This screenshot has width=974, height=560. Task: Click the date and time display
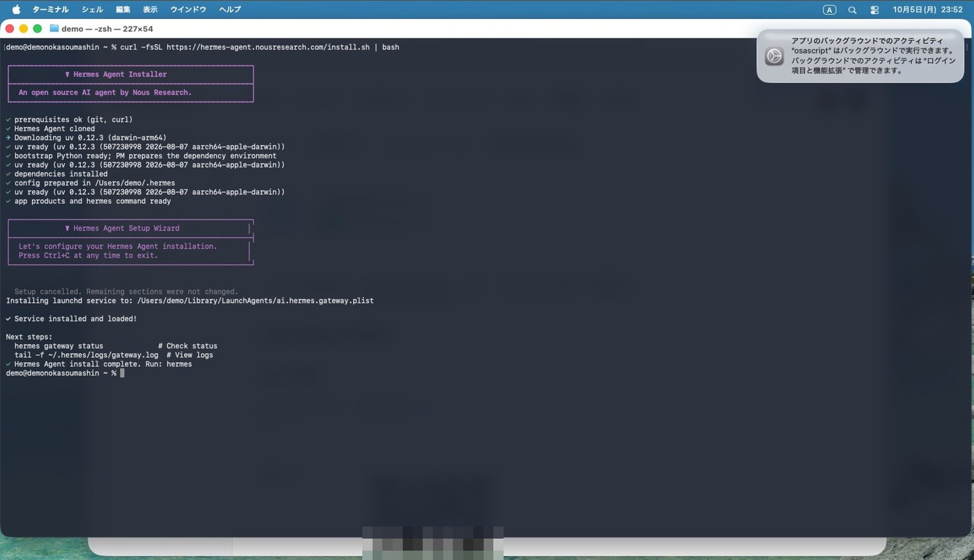[x=927, y=10]
